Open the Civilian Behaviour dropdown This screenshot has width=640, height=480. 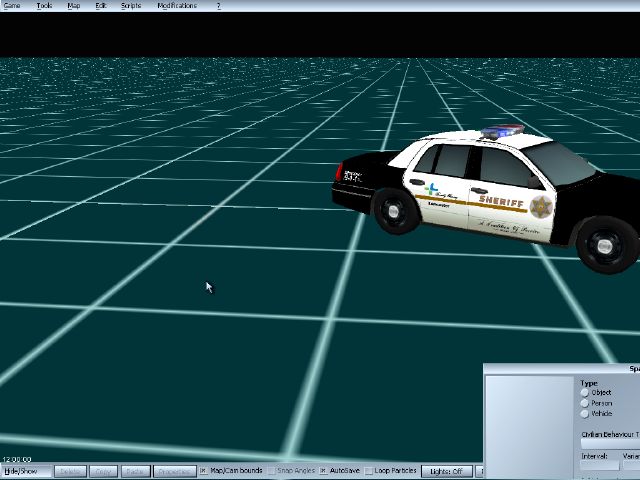pyautogui.click(x=610, y=444)
